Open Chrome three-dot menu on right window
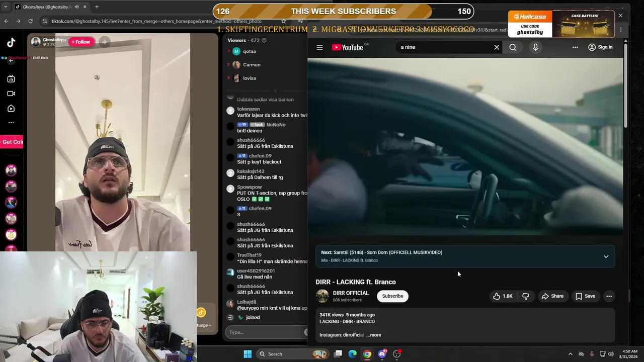 click(620, 30)
